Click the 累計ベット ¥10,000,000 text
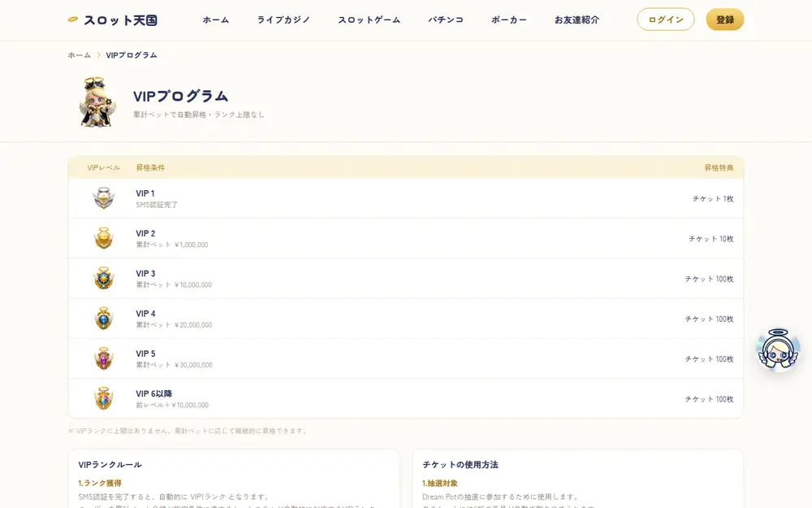The width and height of the screenshot is (812, 508). point(174,284)
